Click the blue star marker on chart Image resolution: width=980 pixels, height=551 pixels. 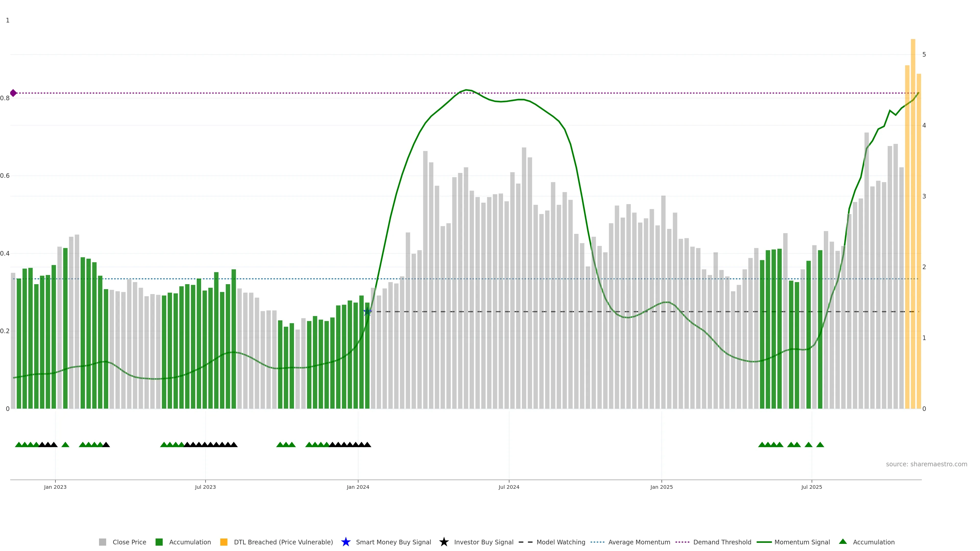[x=367, y=312]
